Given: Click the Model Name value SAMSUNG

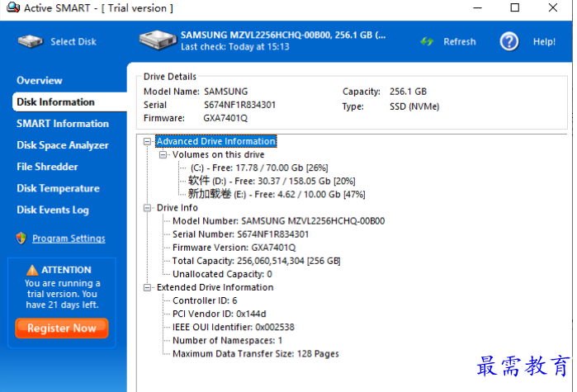Looking at the screenshot, I should coord(226,92).
